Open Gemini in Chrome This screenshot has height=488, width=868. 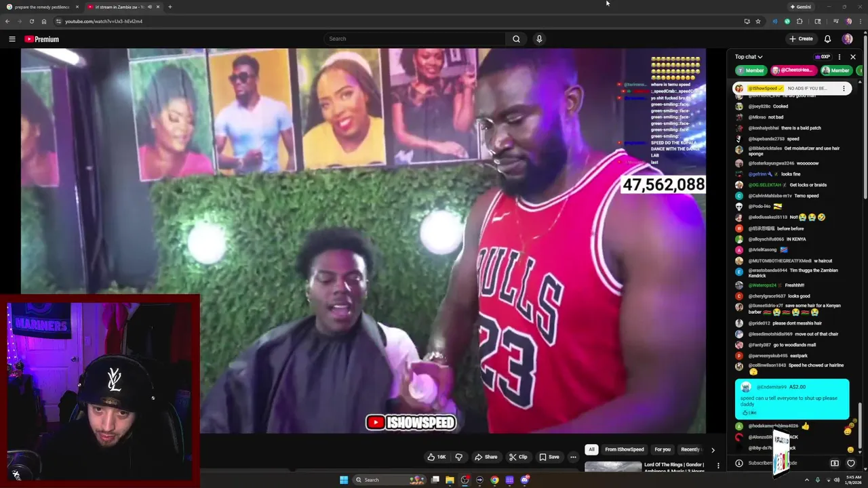pyautogui.click(x=801, y=7)
